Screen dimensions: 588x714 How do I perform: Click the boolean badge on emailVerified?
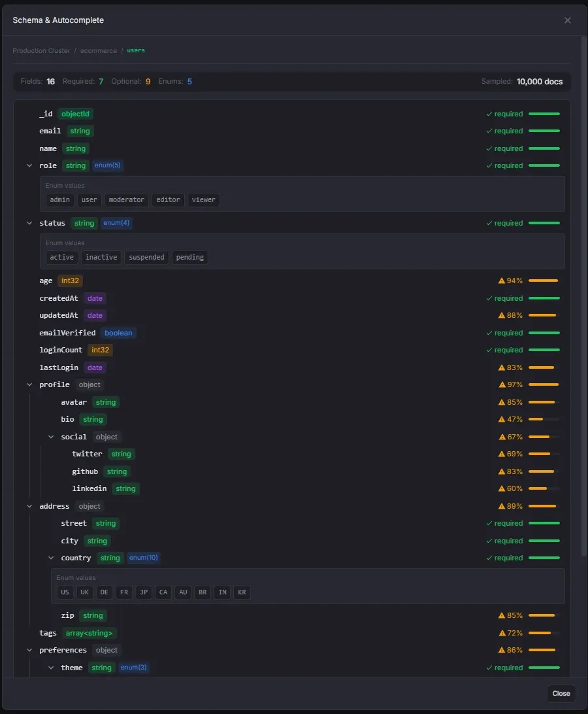118,333
